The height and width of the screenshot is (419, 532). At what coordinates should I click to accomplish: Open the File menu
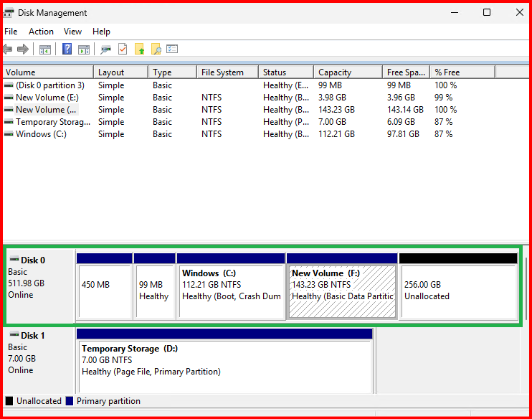pos(11,32)
